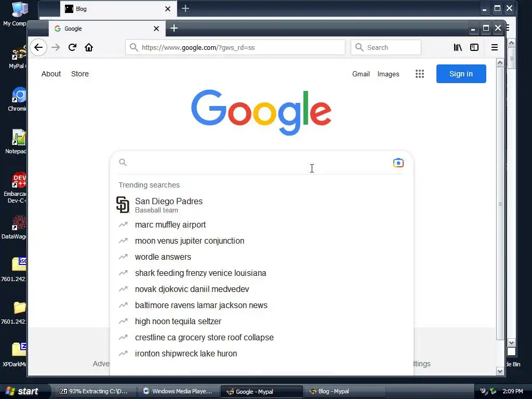Open the Mypal hamburger menu
This screenshot has height=399, width=532.
click(495, 47)
